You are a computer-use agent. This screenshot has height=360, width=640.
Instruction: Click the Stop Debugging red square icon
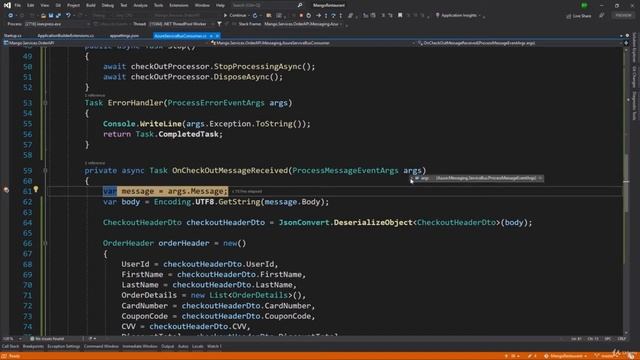(x=301, y=16)
